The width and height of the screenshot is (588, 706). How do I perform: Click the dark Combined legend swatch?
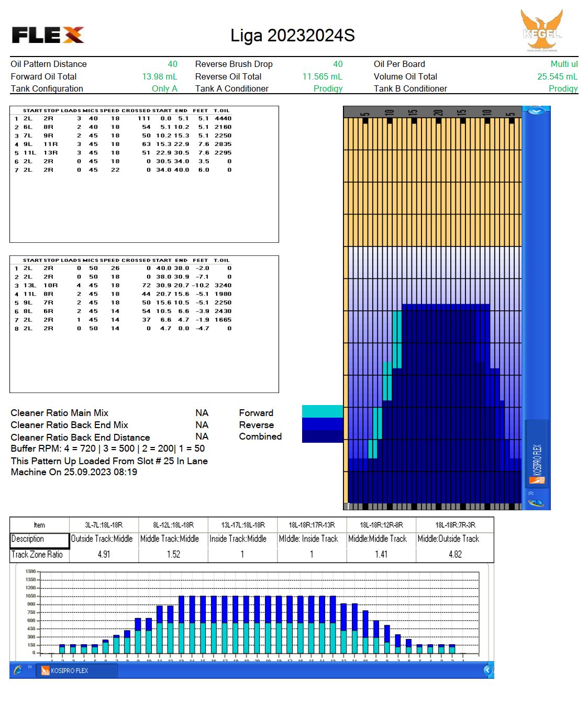point(322,436)
